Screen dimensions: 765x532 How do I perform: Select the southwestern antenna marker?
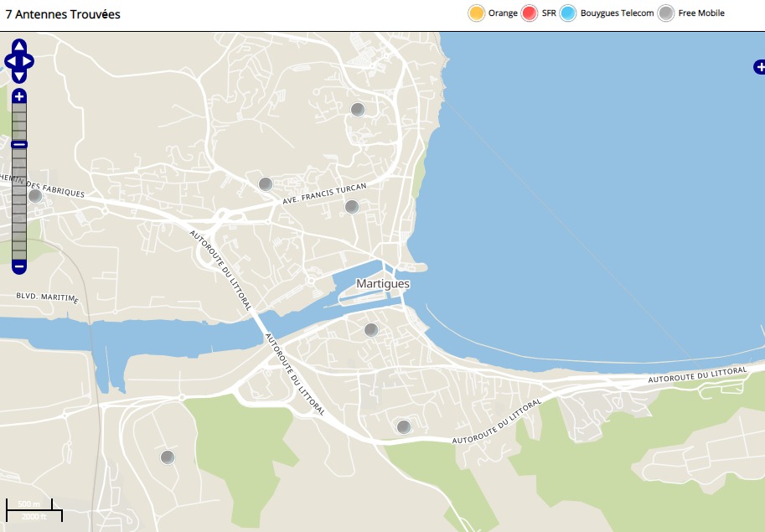click(x=168, y=457)
